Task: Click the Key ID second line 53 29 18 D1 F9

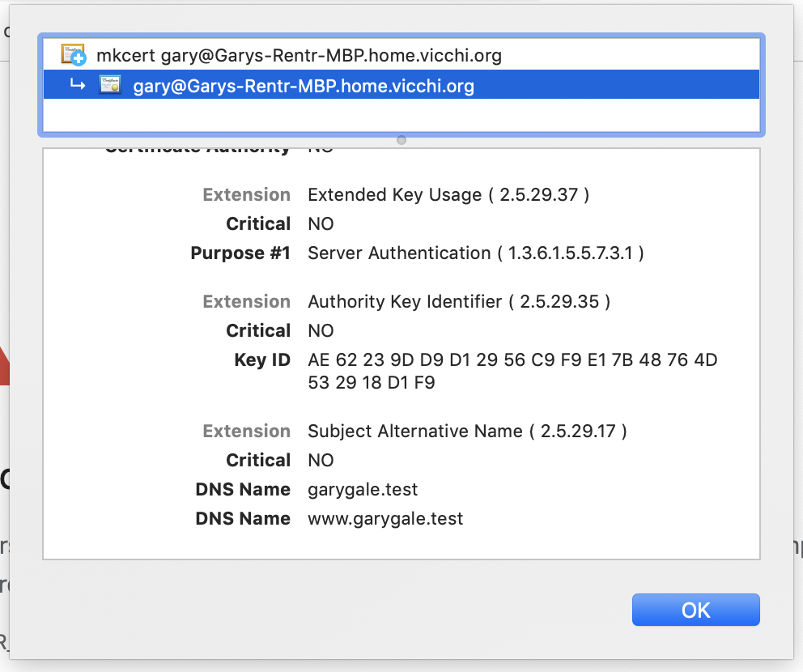Action: [372, 383]
